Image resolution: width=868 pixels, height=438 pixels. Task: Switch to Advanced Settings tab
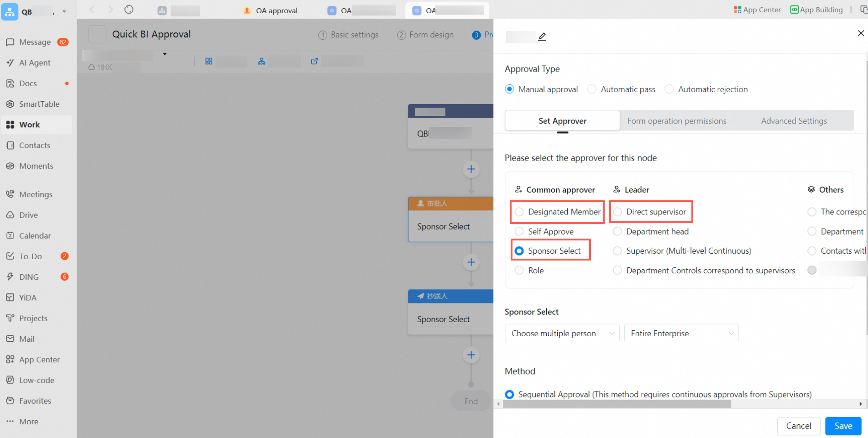point(794,121)
